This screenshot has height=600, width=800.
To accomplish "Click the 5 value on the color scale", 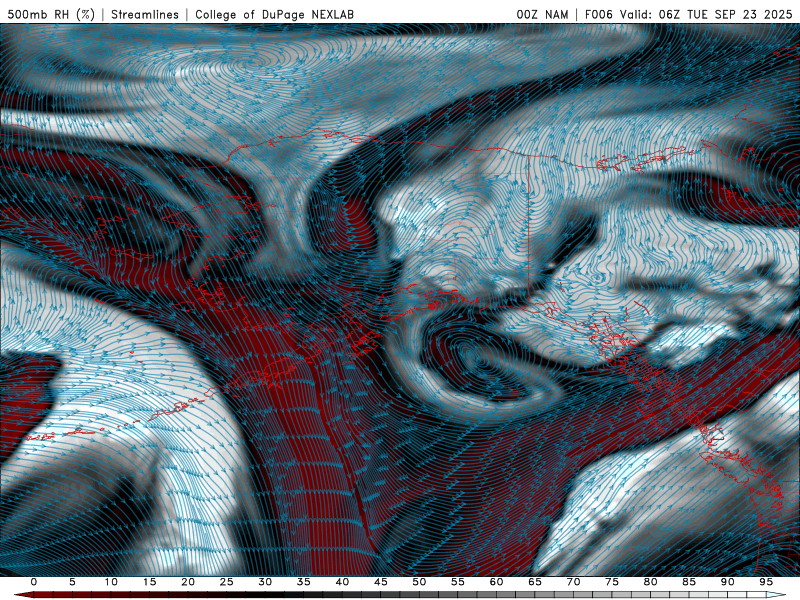I will pos(72,582).
